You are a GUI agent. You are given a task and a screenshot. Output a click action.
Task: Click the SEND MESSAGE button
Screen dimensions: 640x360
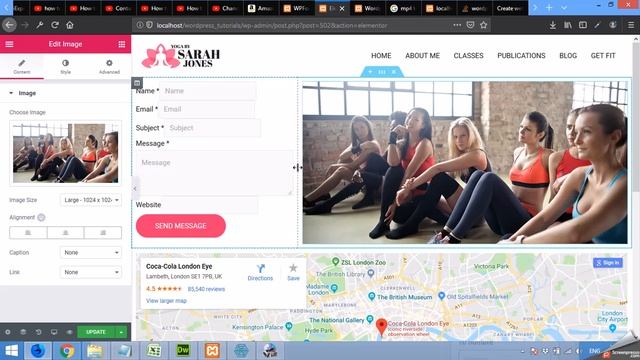(x=181, y=226)
